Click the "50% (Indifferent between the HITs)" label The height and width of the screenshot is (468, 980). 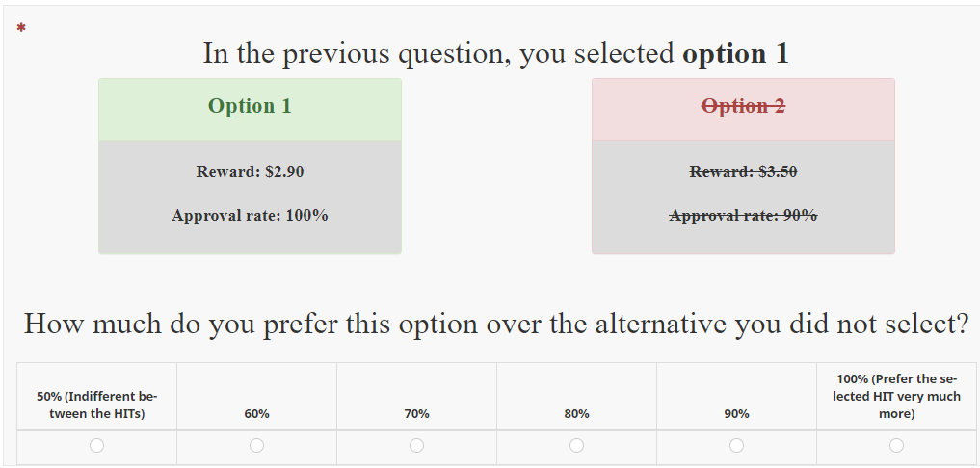(x=96, y=404)
